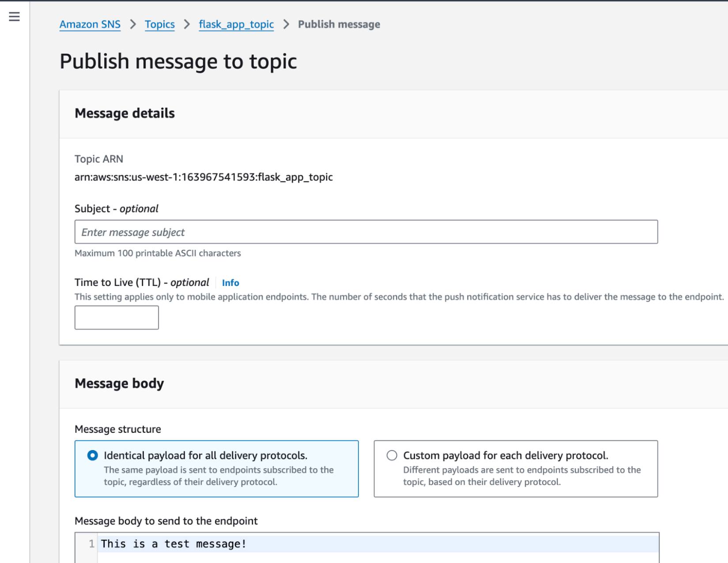Navigate to the Amazon SNS breadcrumb link
The height and width of the screenshot is (563, 728).
[90, 24]
